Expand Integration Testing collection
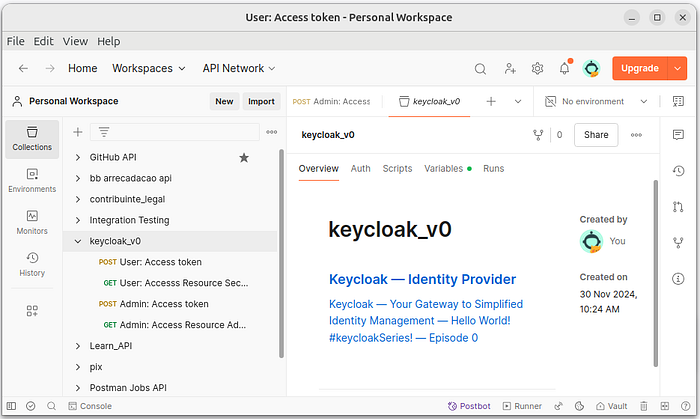700x419 pixels. point(78,220)
